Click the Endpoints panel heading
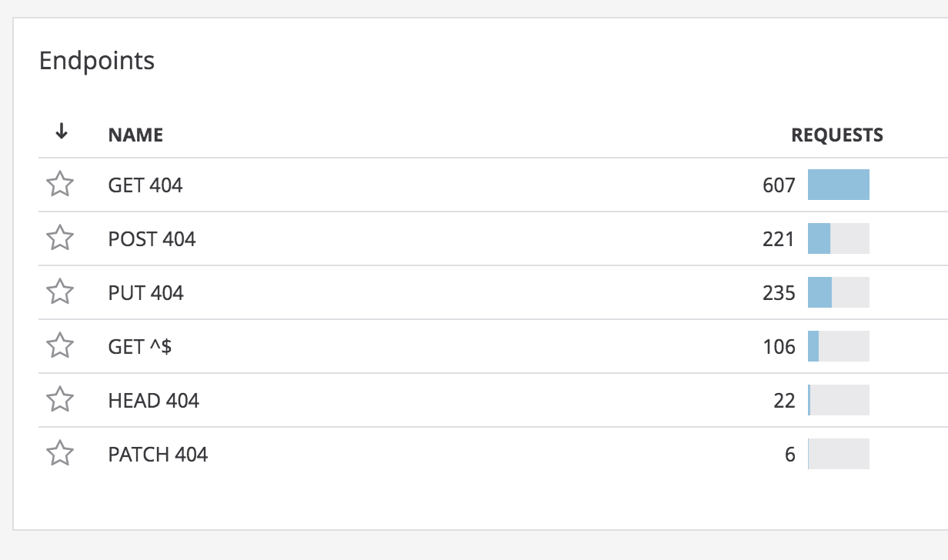The image size is (948, 560). click(x=97, y=60)
